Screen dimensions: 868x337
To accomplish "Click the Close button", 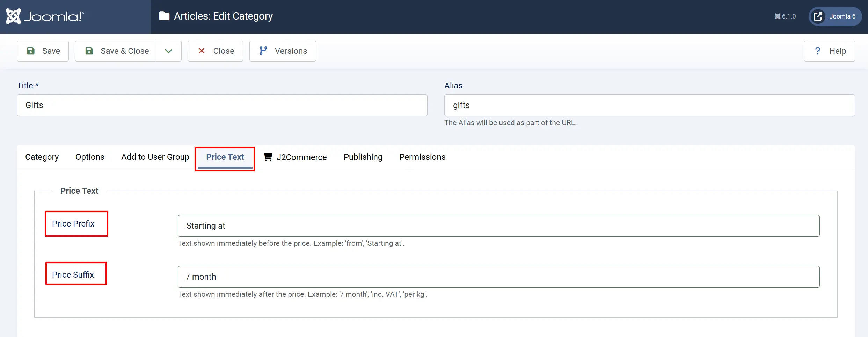I will (216, 51).
